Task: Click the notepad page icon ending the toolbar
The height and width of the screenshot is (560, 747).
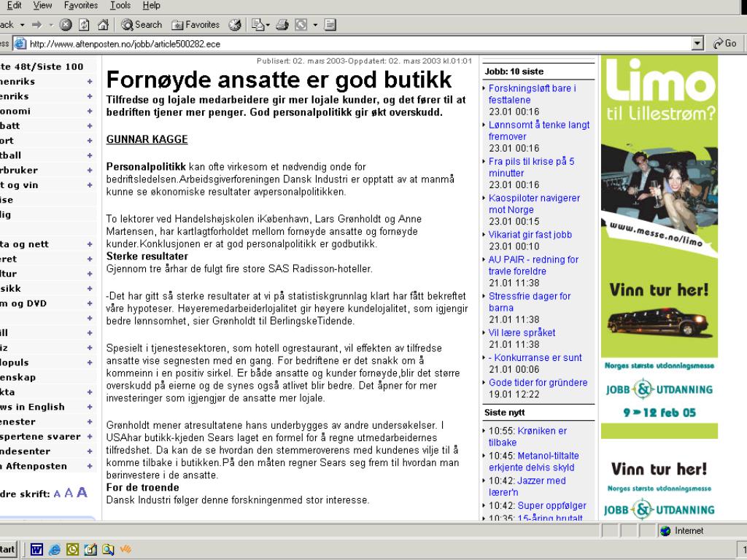Action: click(x=330, y=25)
